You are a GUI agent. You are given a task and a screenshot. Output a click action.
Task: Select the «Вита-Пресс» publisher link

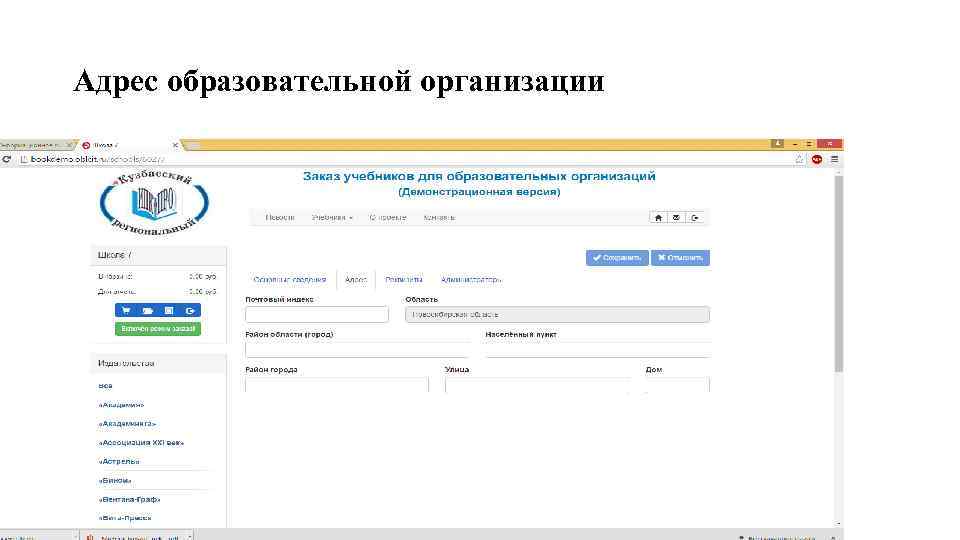[x=125, y=518]
